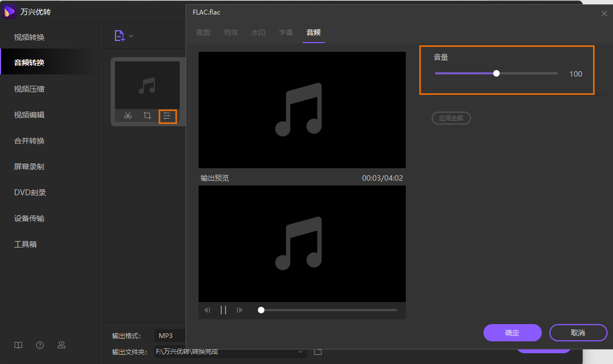The width and height of the screenshot is (613, 364).
Task: Confirm settings with the 确定 button
Action: coord(512,333)
